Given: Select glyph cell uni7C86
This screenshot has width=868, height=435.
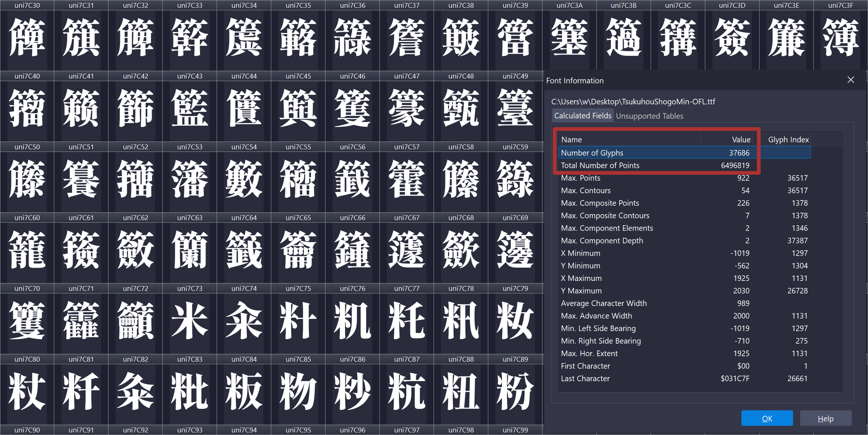Looking at the screenshot, I should click(x=352, y=389).
